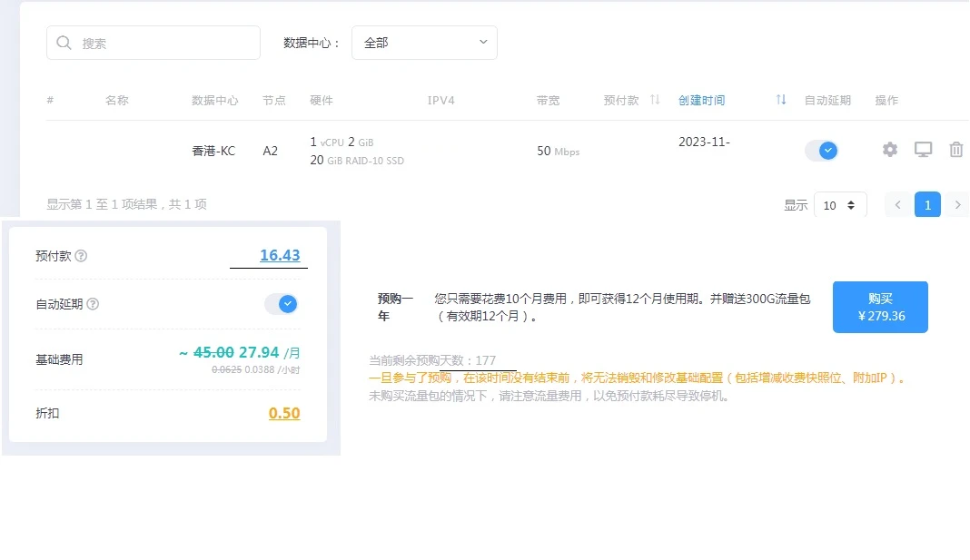This screenshot has height=560, width=970.
Task: Go to previous page with left chevron
Action: coord(897,205)
